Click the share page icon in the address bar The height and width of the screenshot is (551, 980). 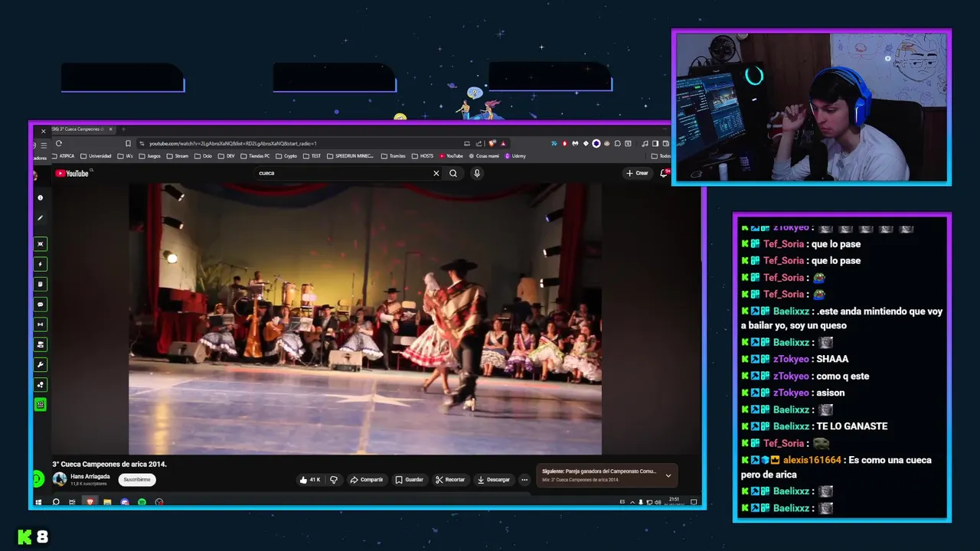479,143
